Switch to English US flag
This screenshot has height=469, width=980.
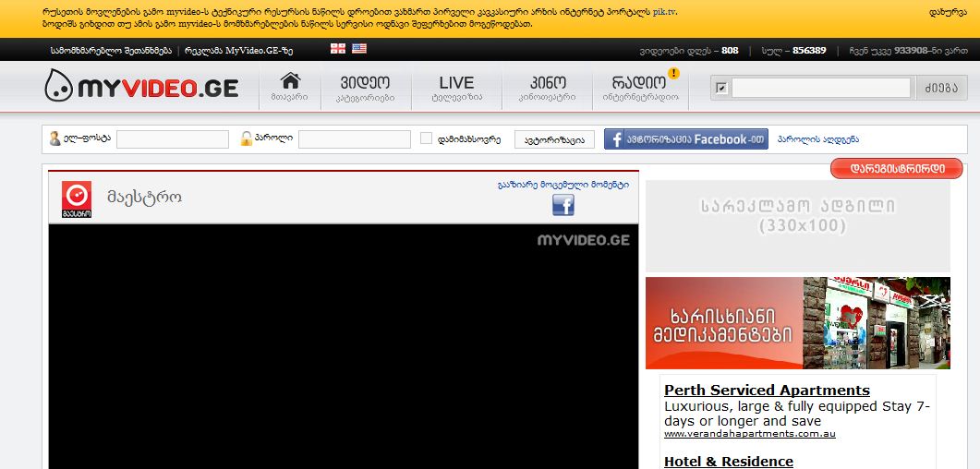click(358, 49)
